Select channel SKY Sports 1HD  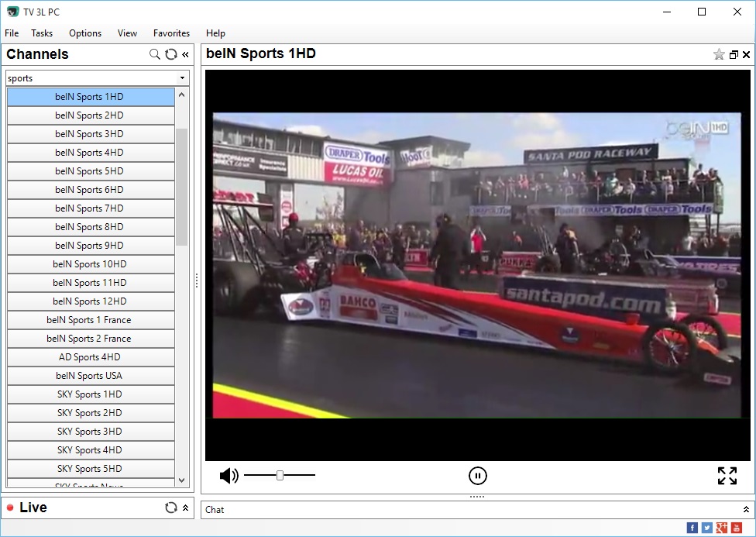(x=91, y=394)
